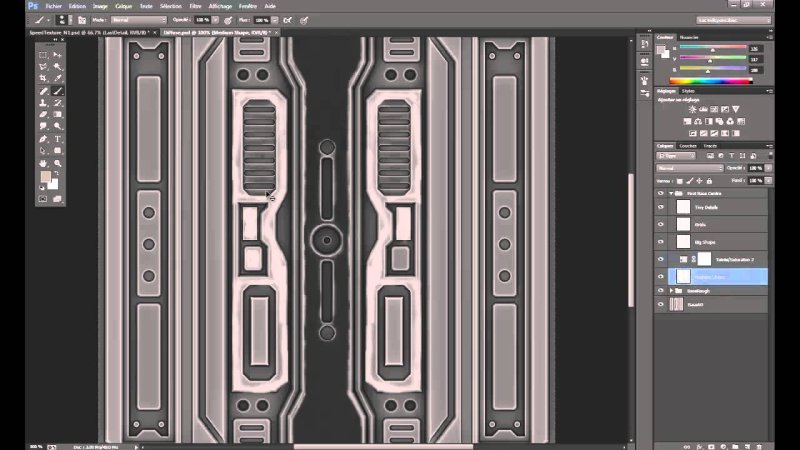Select the Crop tool
Viewport: 800px width, 450px height.
[x=43, y=78]
